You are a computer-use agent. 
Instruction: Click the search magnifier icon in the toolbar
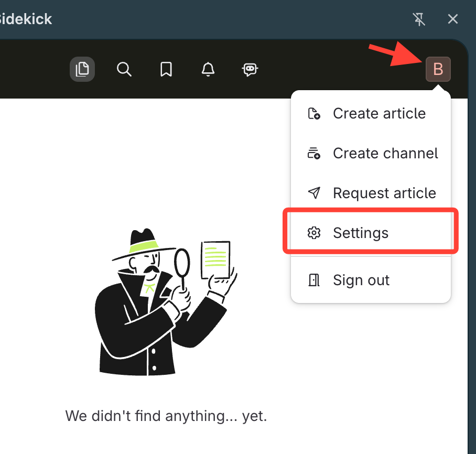point(124,69)
